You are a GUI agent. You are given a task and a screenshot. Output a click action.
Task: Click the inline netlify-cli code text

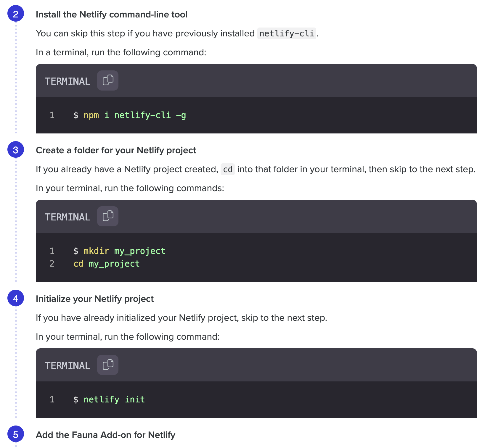(x=287, y=33)
